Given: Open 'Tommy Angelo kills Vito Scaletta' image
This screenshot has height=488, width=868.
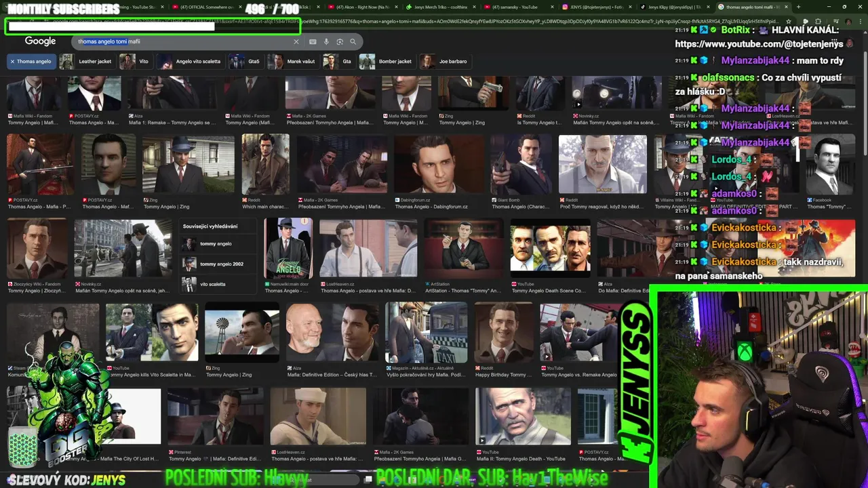Looking at the screenshot, I should (x=152, y=333).
